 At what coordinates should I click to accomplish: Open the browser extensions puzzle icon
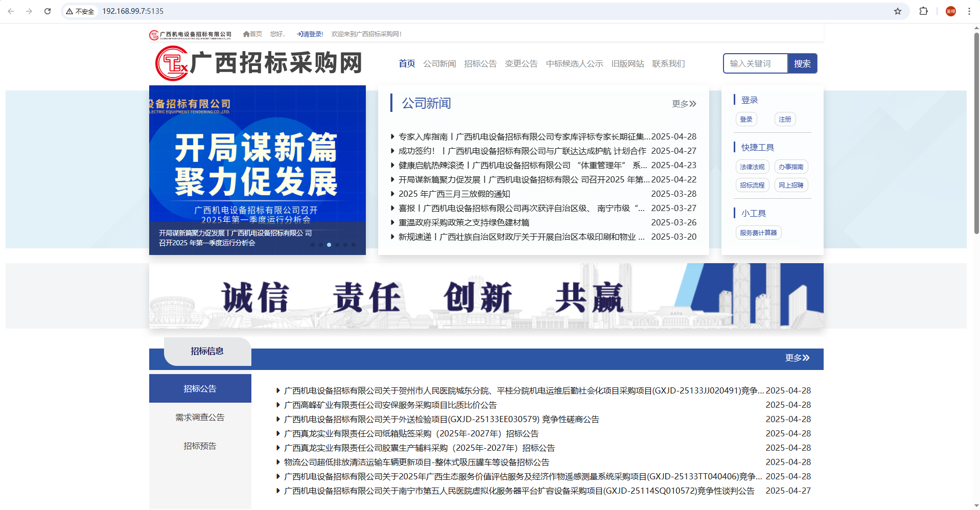click(x=923, y=11)
